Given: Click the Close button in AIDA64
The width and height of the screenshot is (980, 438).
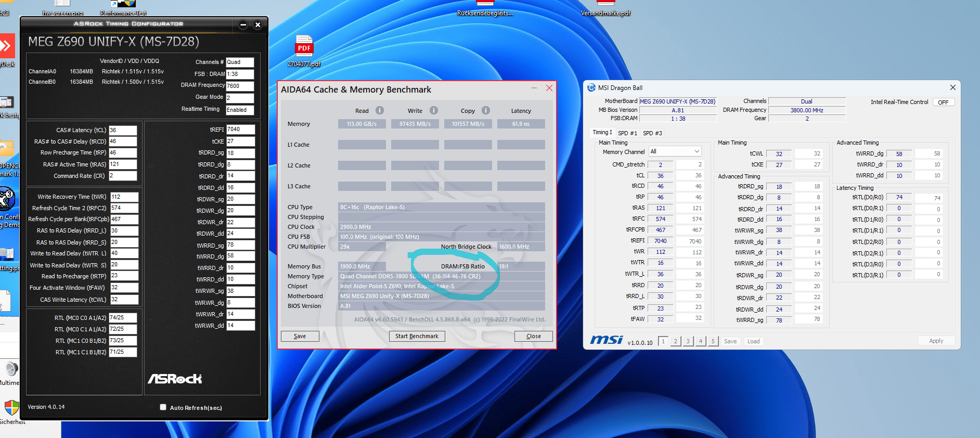Looking at the screenshot, I should pos(533,336).
